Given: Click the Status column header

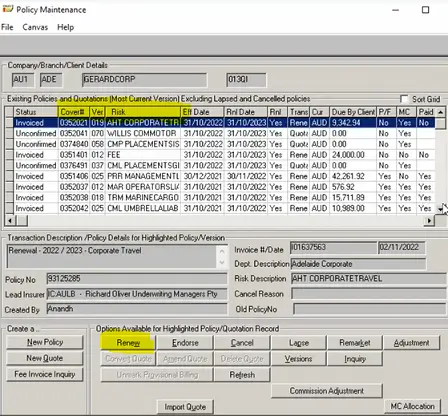Looking at the screenshot, I should point(36,112).
